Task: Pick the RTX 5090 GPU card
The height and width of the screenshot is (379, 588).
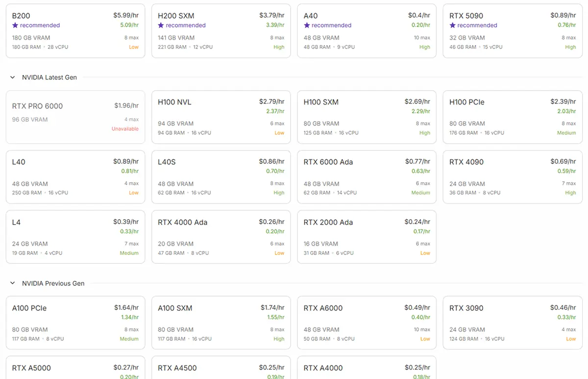Action: click(x=513, y=31)
